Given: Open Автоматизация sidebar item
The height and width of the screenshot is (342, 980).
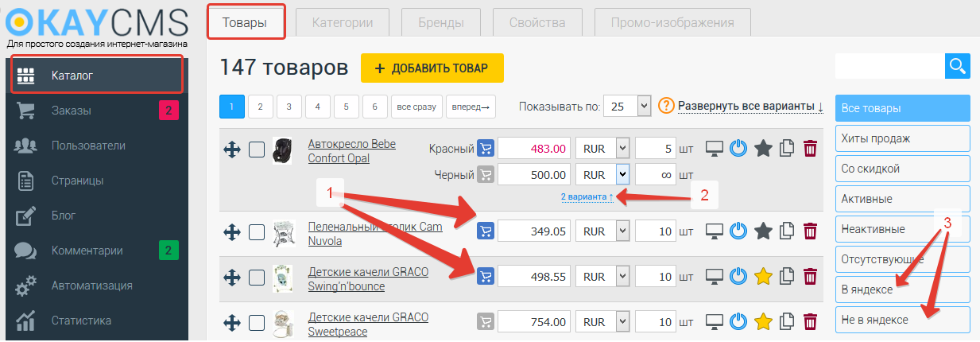Looking at the screenshot, I should coord(97,286).
